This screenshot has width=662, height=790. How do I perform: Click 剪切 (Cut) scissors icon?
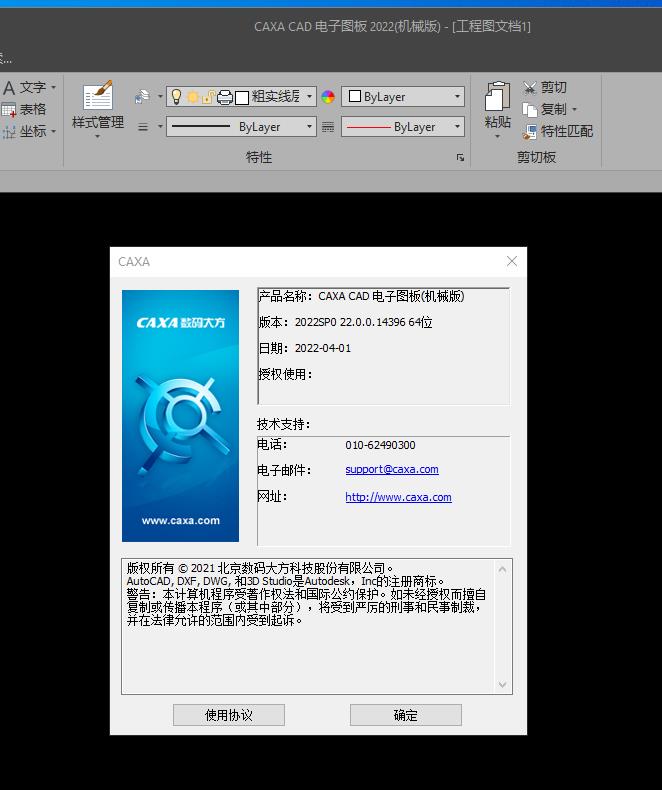coord(529,88)
